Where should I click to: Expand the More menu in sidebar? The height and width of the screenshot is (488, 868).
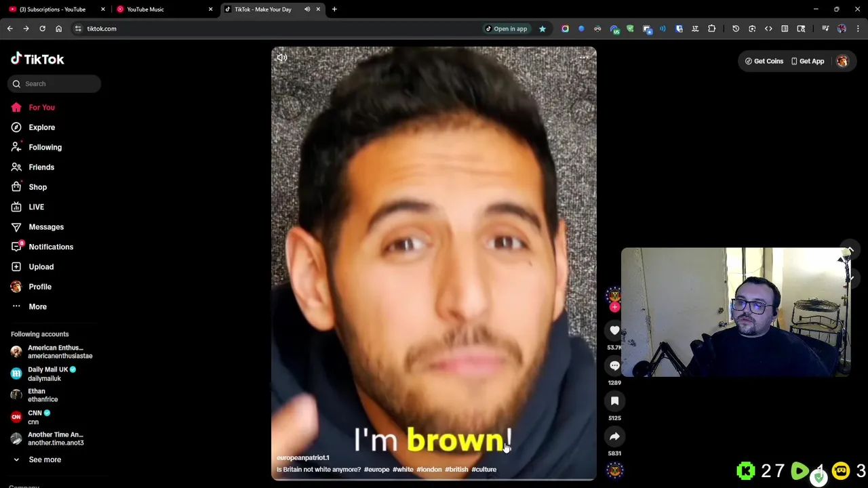coord(38,306)
